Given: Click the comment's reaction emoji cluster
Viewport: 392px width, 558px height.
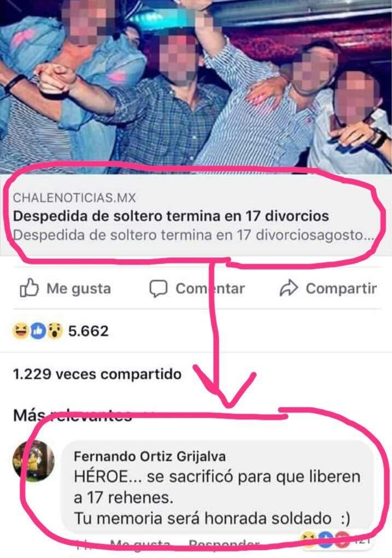Looking at the screenshot, I should click(x=324, y=540).
